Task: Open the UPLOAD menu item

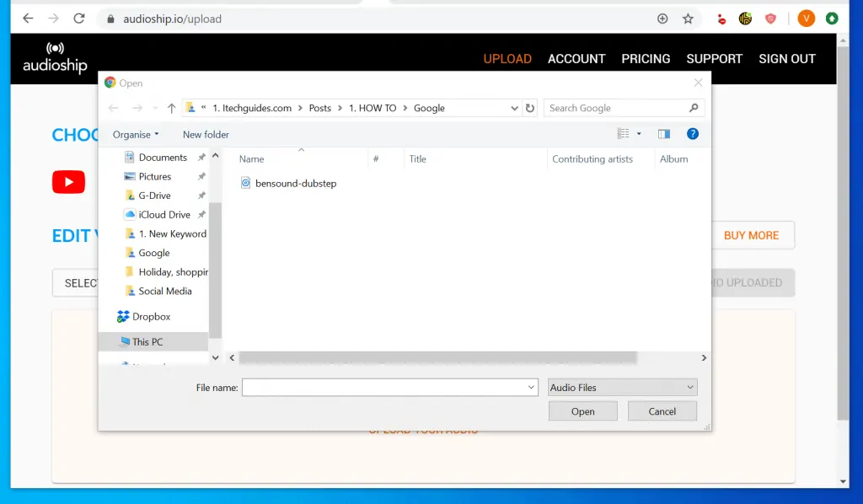Action: (x=507, y=59)
